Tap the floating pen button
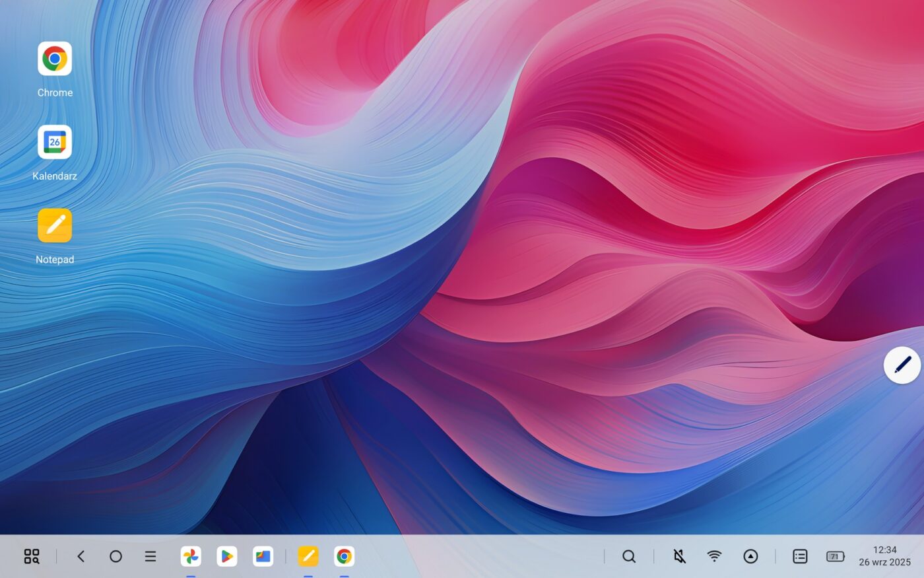Image resolution: width=924 pixels, height=578 pixels. (x=902, y=365)
